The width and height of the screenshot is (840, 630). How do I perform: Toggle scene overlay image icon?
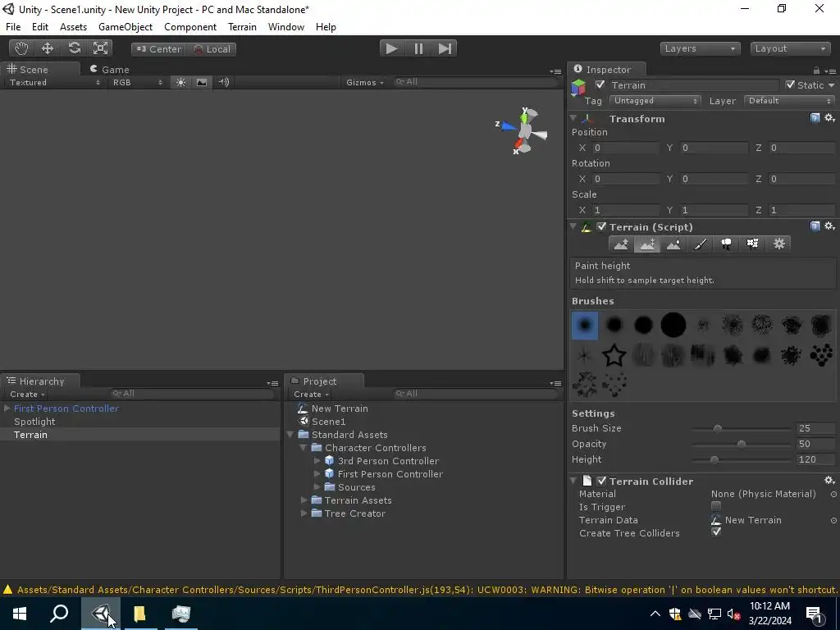pos(202,83)
